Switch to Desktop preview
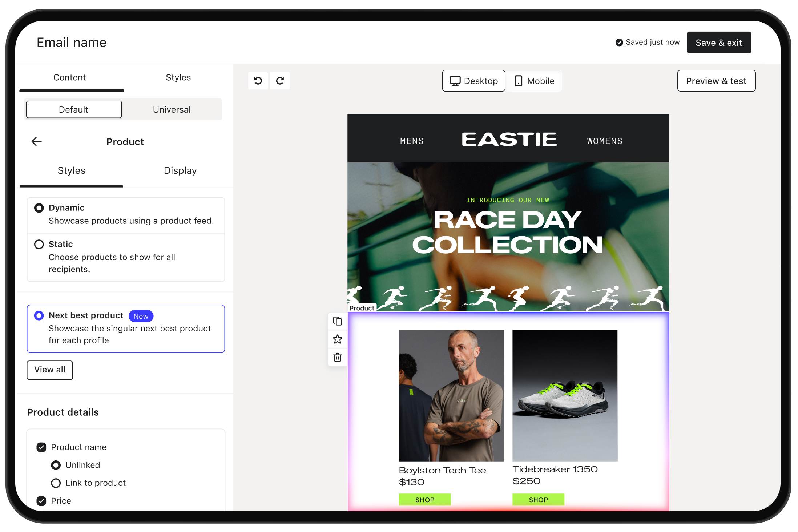798x532 pixels. point(474,81)
